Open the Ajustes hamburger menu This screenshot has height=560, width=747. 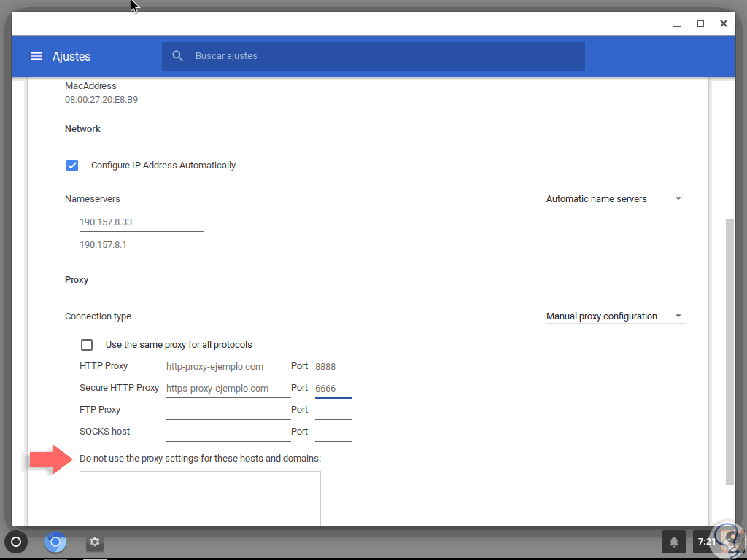(36, 56)
